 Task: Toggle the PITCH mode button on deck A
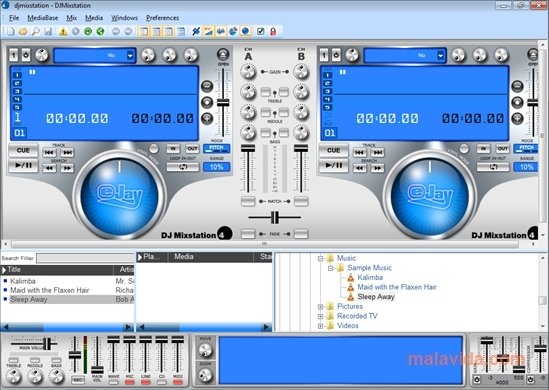216,148
